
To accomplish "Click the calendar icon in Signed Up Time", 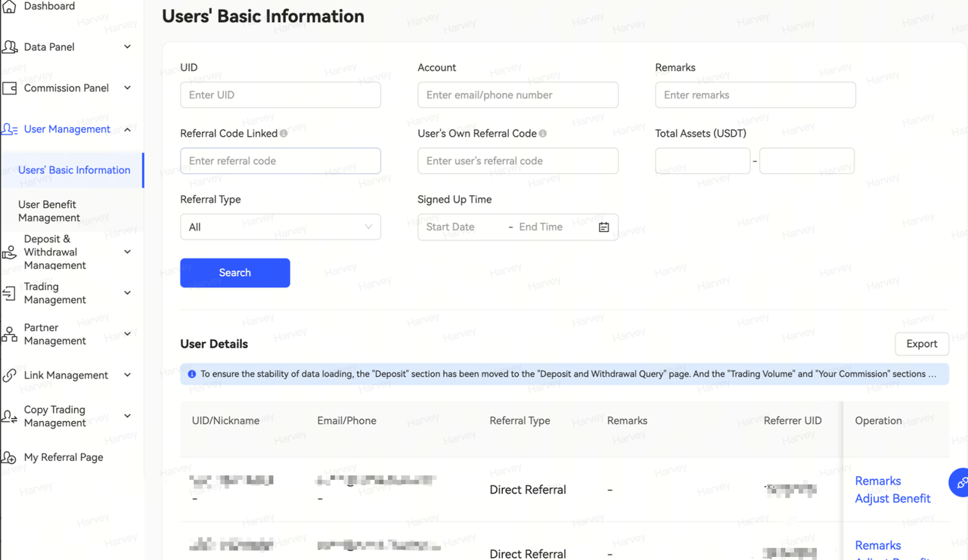I will (603, 227).
